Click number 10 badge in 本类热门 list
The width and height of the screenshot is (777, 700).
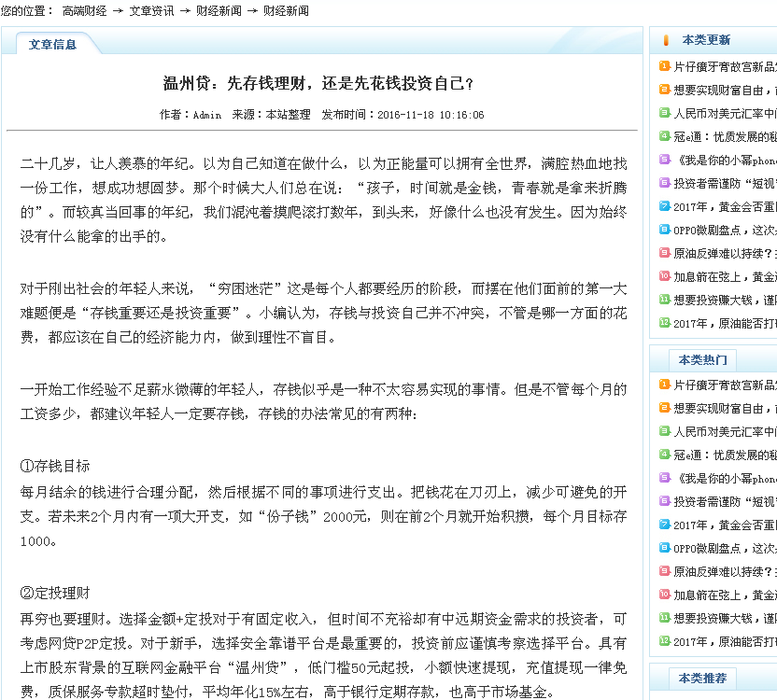[664, 595]
